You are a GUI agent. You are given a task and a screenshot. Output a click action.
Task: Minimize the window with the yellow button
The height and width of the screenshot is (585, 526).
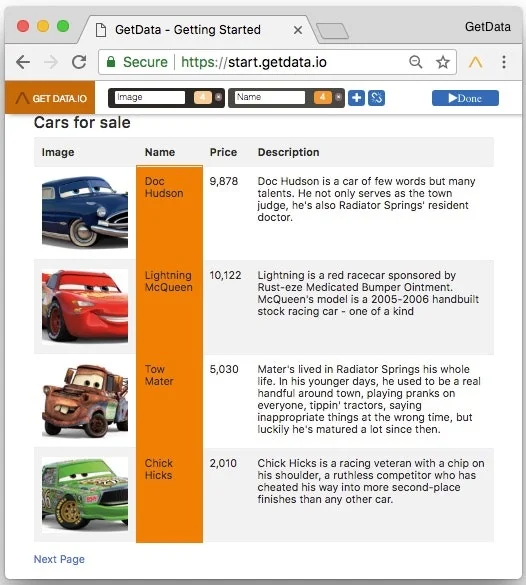pos(43,26)
